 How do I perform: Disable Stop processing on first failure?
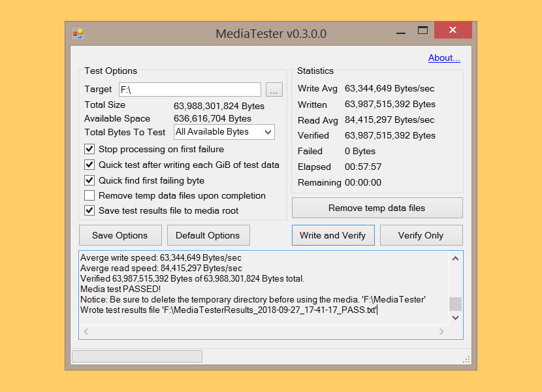point(89,149)
